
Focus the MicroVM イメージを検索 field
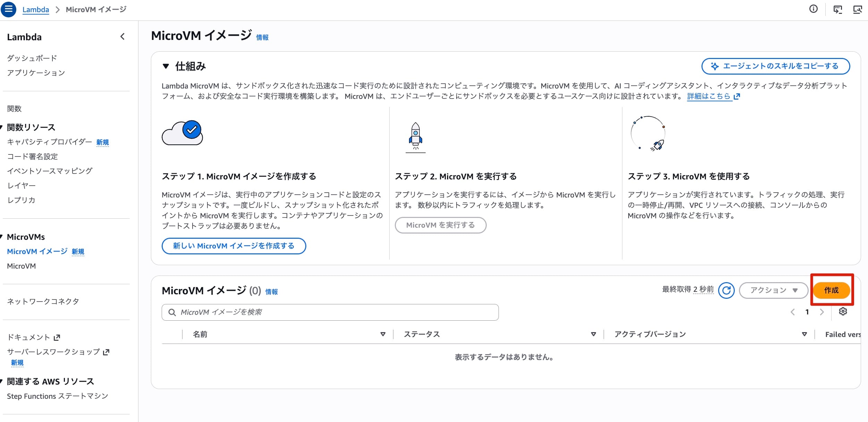pyautogui.click(x=330, y=312)
